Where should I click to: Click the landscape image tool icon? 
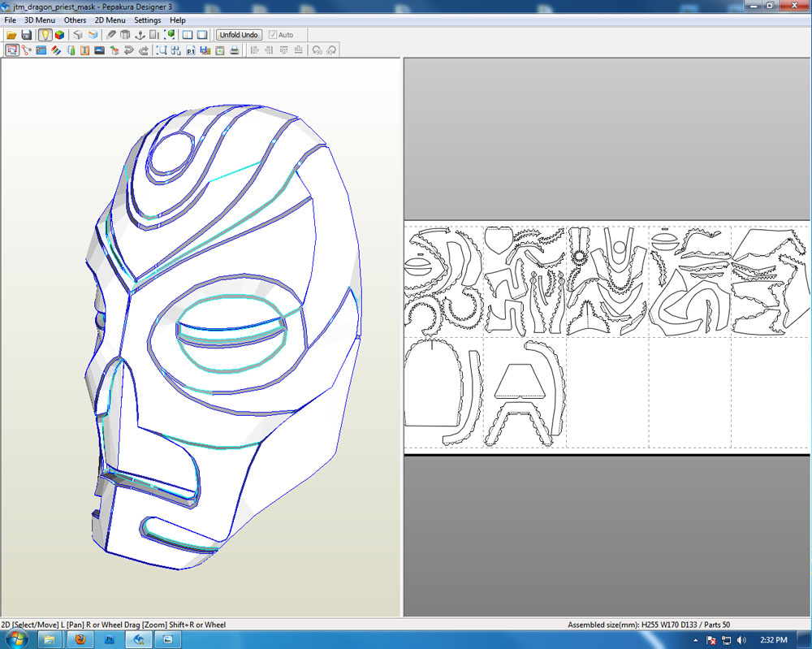click(99, 50)
